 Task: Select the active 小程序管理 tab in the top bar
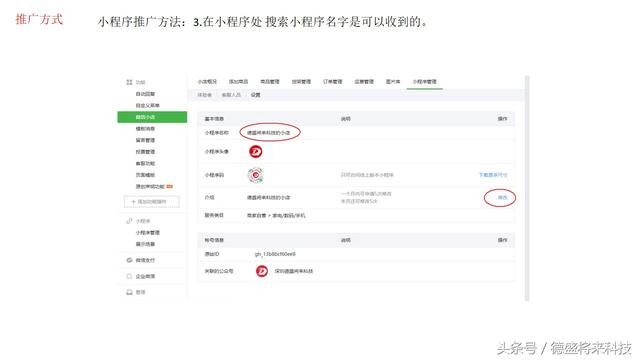point(424,82)
